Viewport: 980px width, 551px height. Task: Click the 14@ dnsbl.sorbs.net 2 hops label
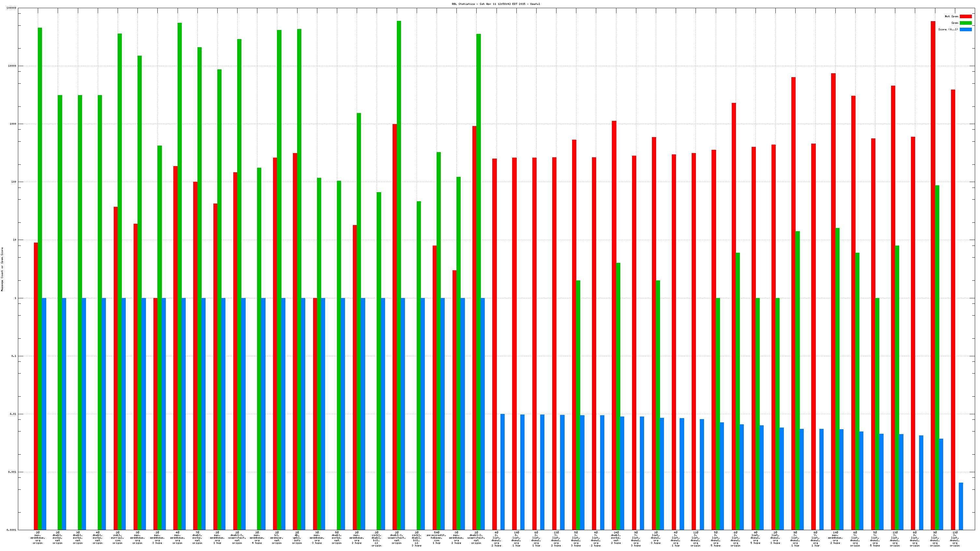coord(616,538)
